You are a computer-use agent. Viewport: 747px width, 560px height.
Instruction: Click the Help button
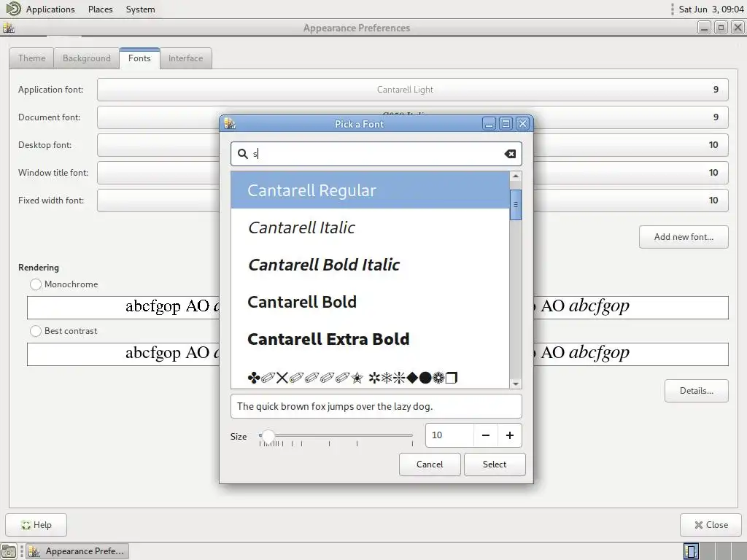[x=36, y=525]
